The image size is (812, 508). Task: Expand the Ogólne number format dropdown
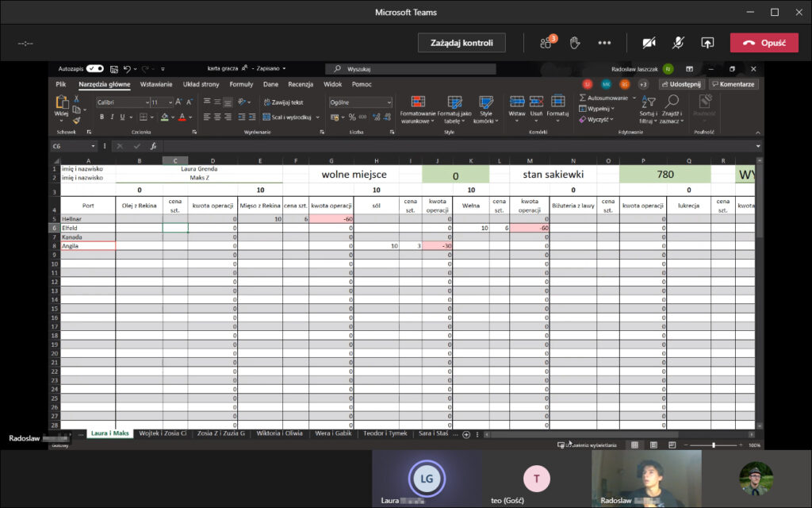click(x=389, y=102)
